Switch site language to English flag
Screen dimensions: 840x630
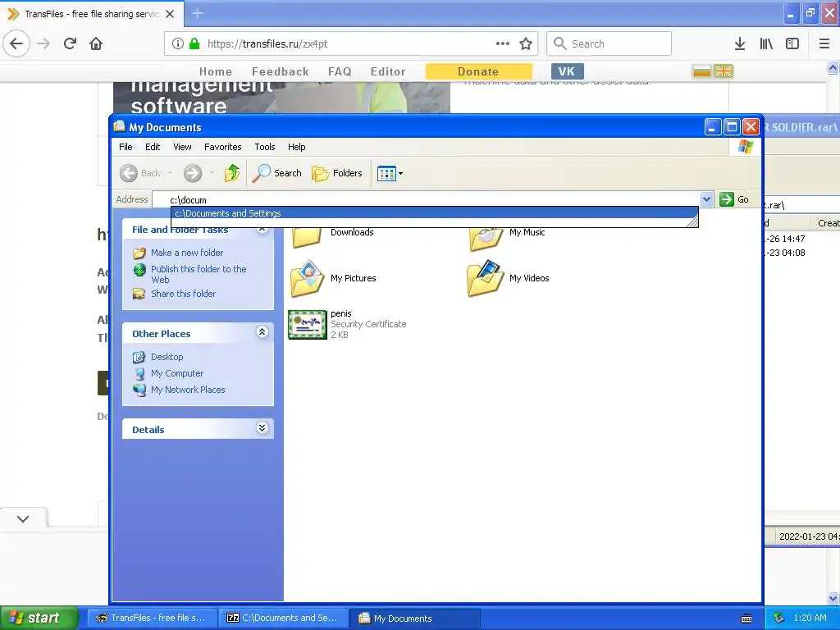pos(724,71)
